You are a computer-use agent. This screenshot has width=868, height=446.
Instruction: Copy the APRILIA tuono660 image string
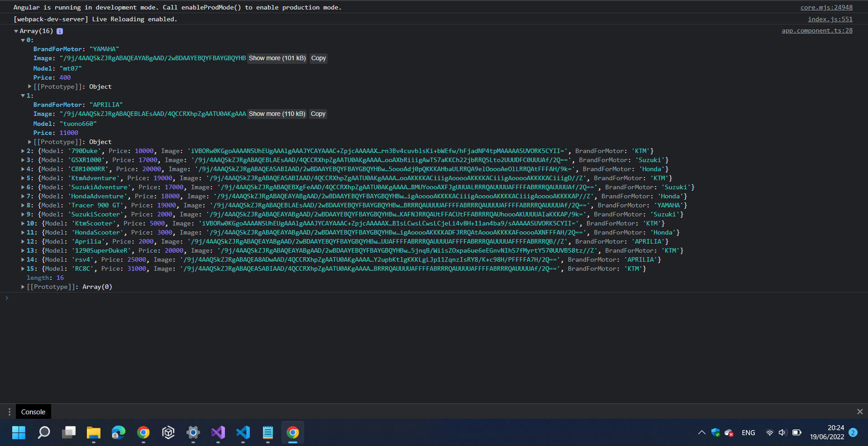(318, 114)
